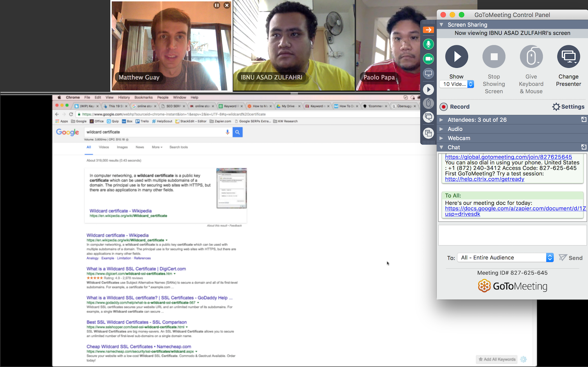Turn off the green webcam button

click(428, 59)
